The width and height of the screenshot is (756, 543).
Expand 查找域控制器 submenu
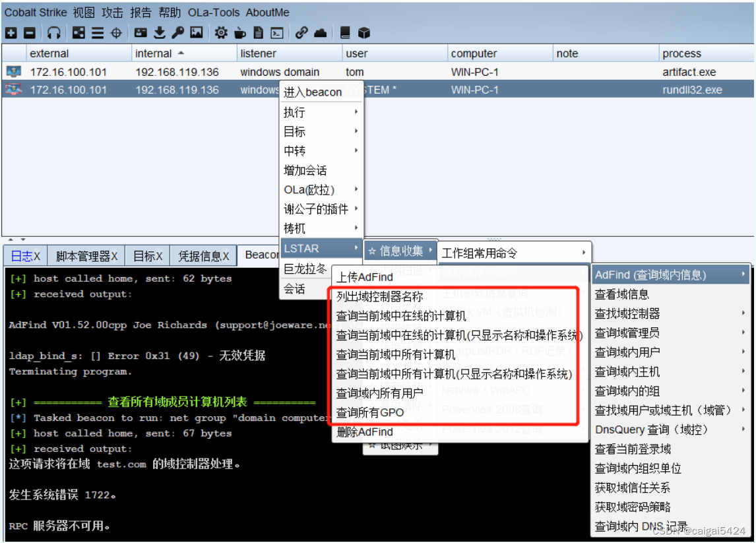[671, 313]
